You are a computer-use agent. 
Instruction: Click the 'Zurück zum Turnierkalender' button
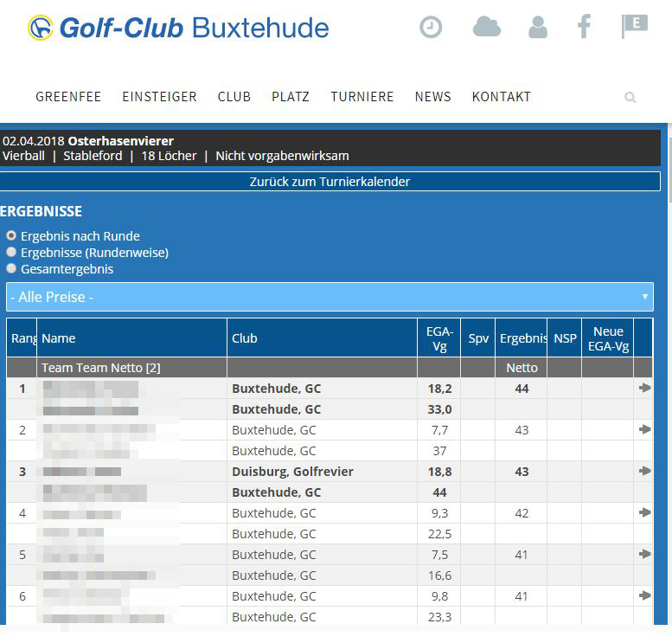pyautogui.click(x=330, y=182)
